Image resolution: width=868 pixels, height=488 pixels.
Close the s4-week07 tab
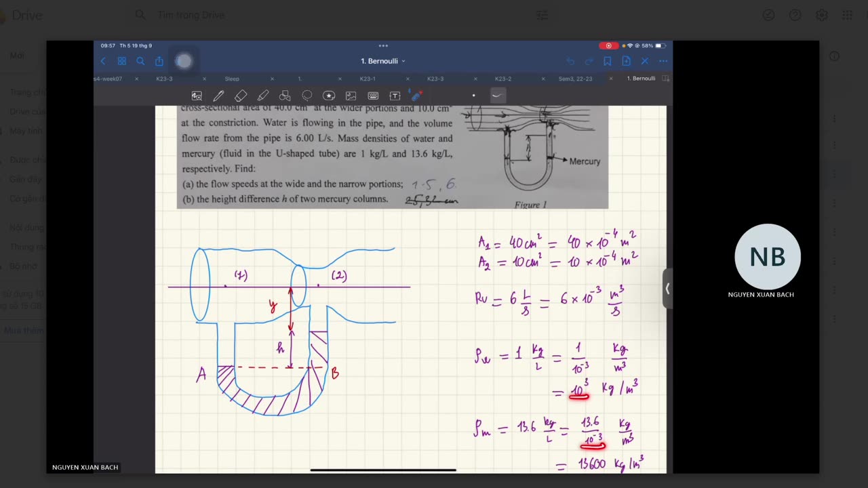pyautogui.click(x=136, y=79)
